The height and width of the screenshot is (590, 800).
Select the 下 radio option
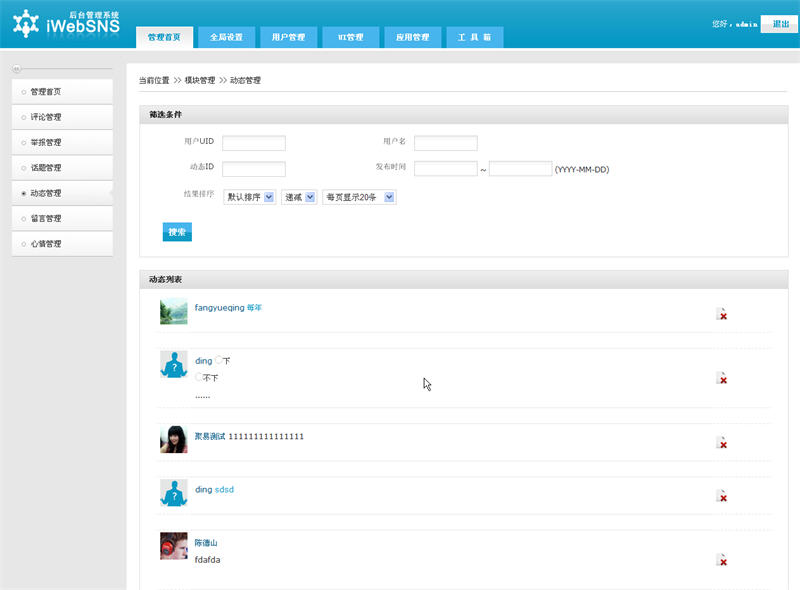tap(218, 360)
